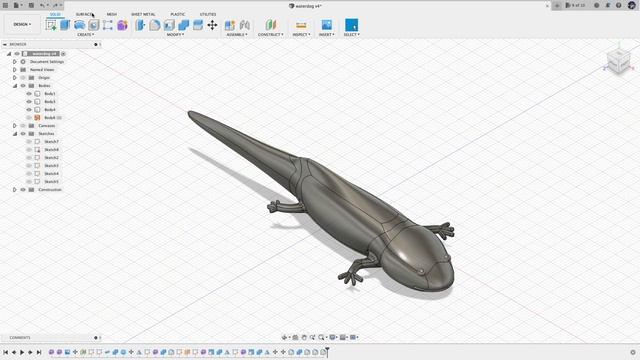Expand the Comments panel dot button
The image size is (640, 360).
[x=96, y=338]
